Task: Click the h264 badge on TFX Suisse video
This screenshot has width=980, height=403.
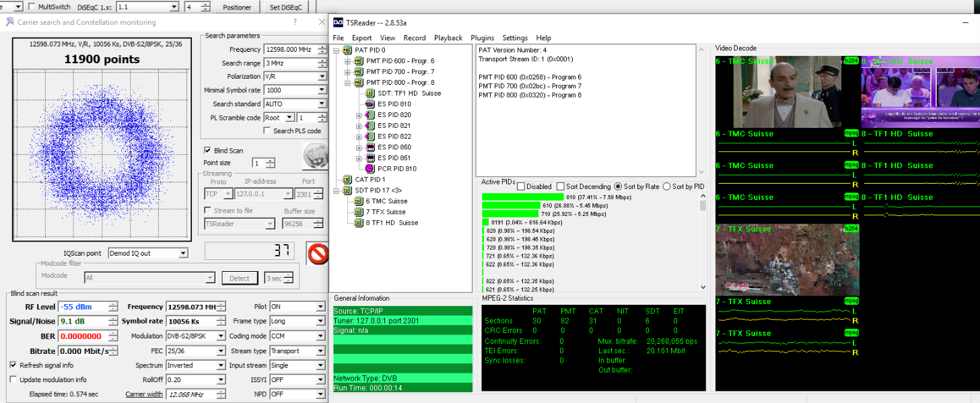Action: coord(851,229)
